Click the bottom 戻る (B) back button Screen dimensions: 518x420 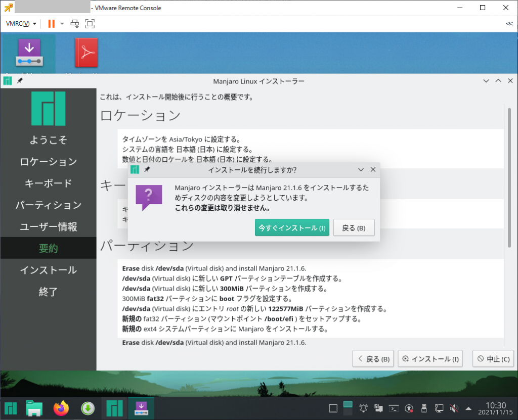374,358
